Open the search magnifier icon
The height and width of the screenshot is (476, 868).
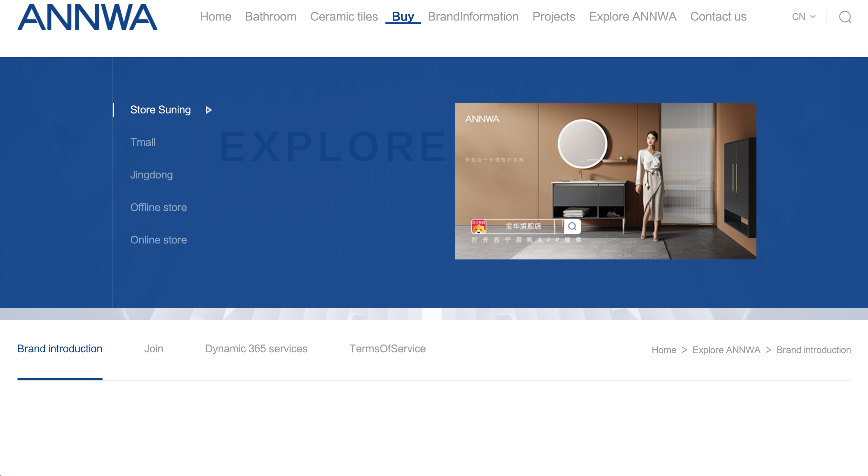tap(845, 17)
